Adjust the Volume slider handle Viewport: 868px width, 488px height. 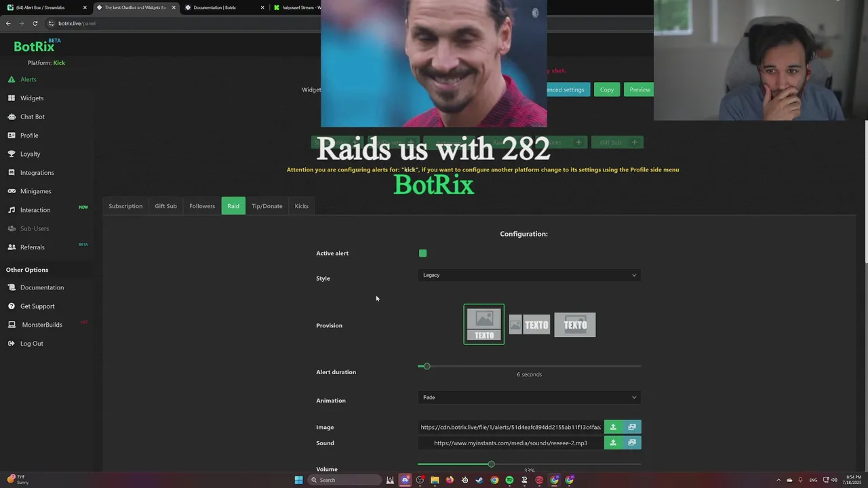pyautogui.click(x=491, y=464)
